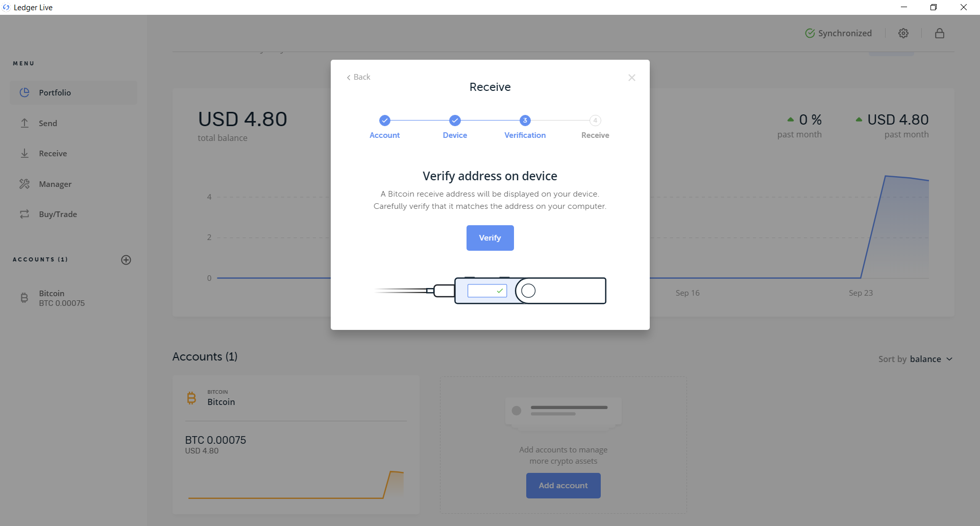Click the Buy/Trade exchange arrows icon
The height and width of the screenshot is (526, 980).
point(24,214)
